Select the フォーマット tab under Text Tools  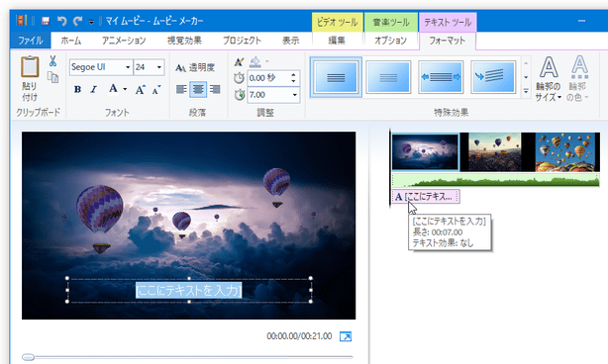tap(447, 41)
